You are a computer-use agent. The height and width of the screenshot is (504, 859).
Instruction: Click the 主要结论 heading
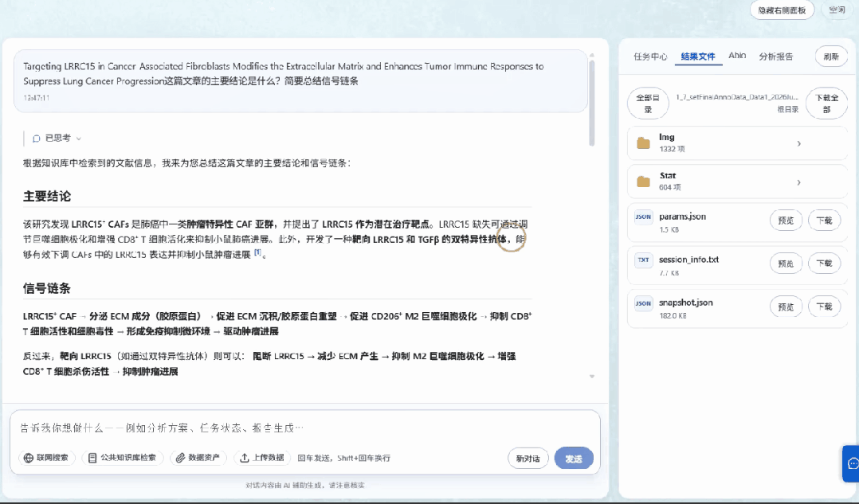(47, 197)
